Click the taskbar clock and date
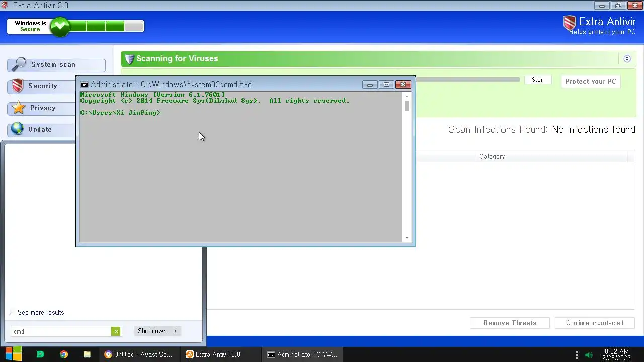 pyautogui.click(x=616, y=355)
